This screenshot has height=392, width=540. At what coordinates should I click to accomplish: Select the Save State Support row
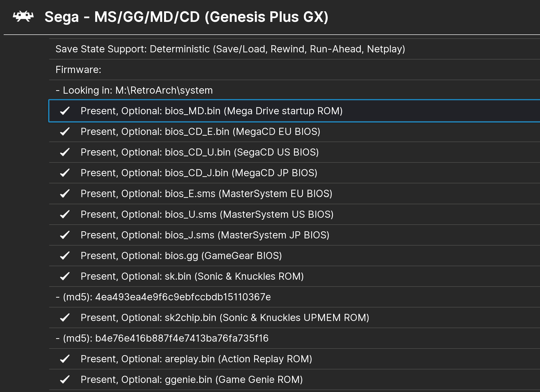(x=230, y=49)
